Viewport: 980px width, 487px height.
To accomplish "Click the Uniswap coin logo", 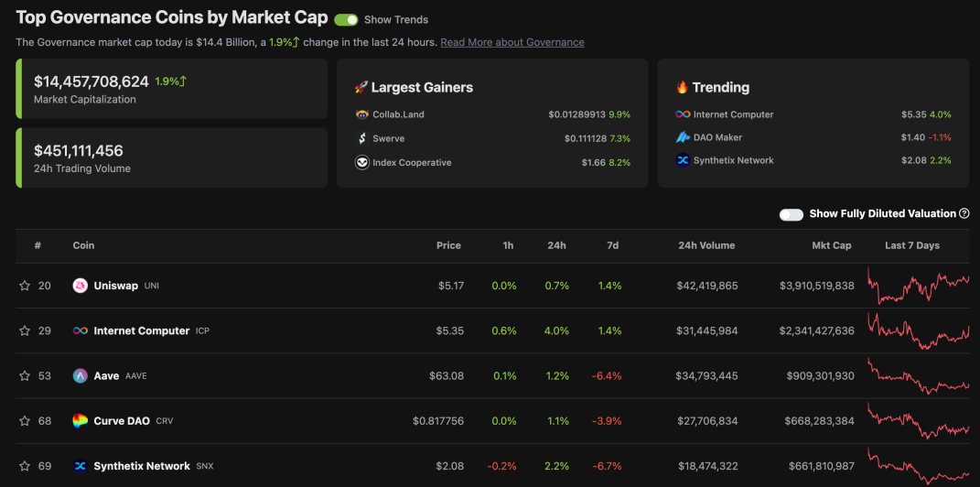I will pyautogui.click(x=80, y=286).
